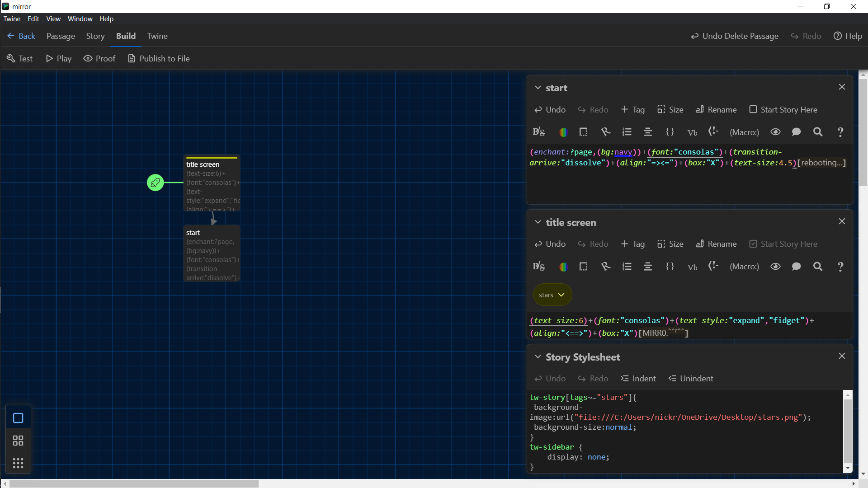Enable Start Story Here for title screen

click(783, 244)
